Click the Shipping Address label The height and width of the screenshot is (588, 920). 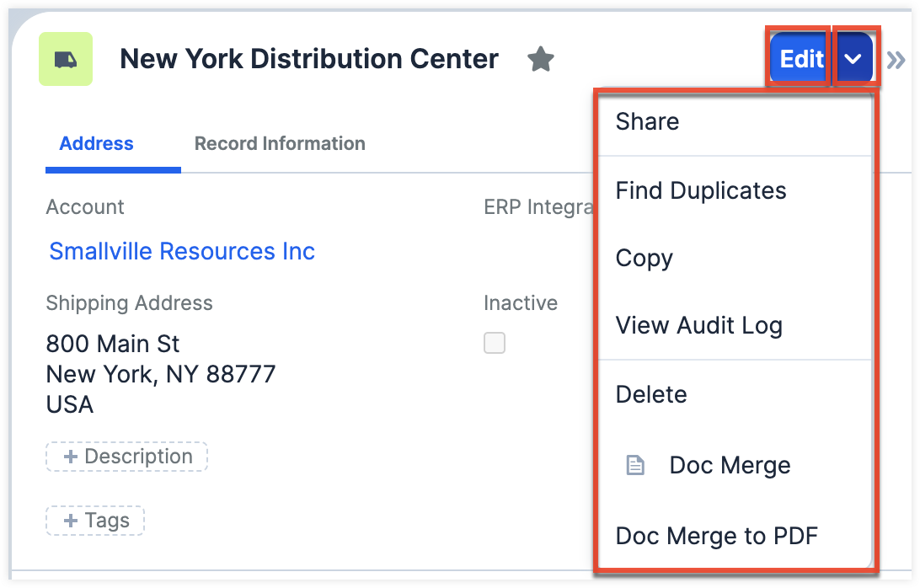[129, 302]
